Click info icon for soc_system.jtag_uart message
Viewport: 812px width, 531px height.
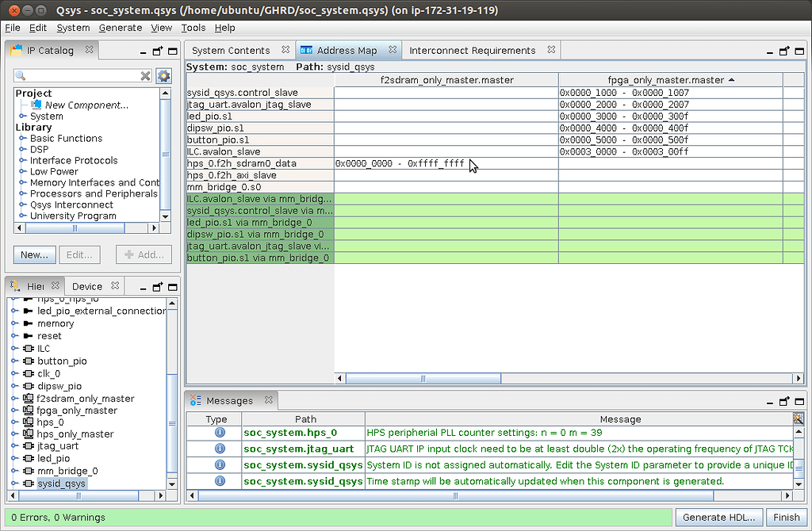(x=220, y=449)
